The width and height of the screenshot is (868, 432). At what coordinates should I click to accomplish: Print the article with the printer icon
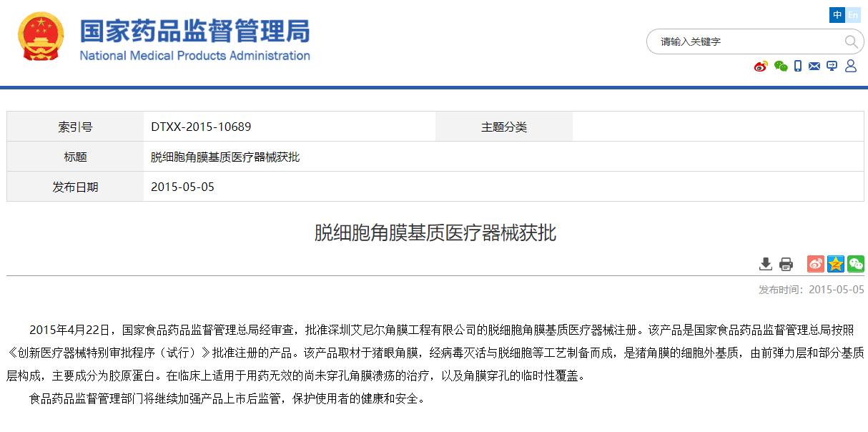pos(786,264)
